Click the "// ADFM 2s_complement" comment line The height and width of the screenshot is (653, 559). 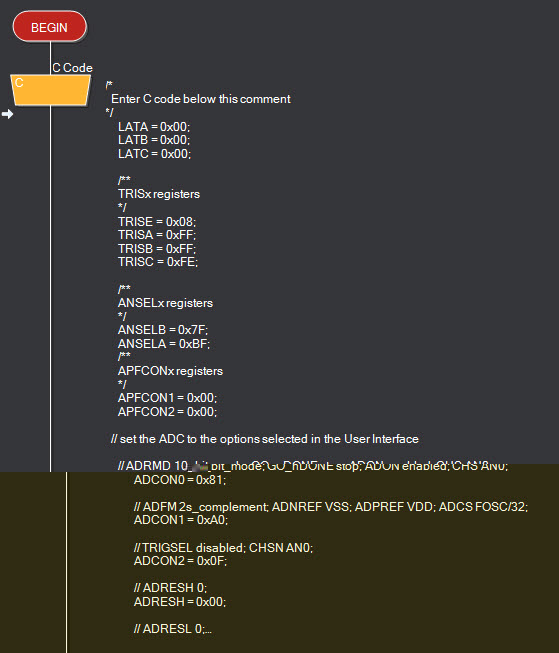tap(331, 507)
